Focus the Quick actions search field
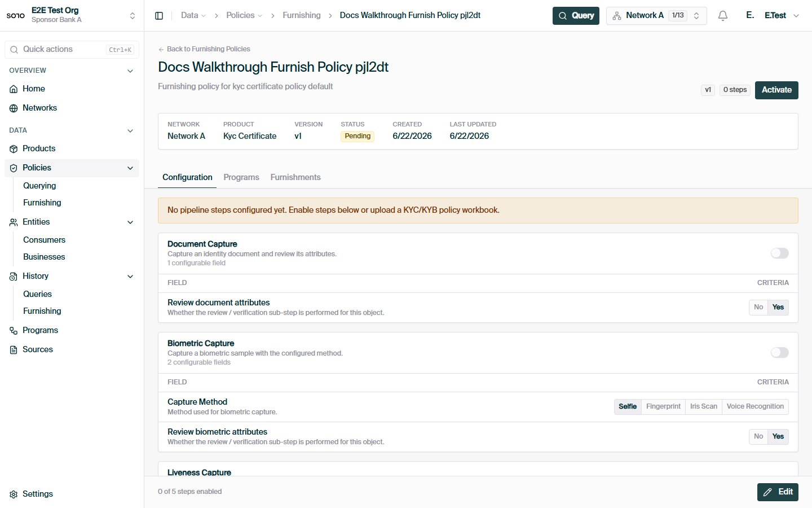The height and width of the screenshot is (508, 812). [x=72, y=50]
